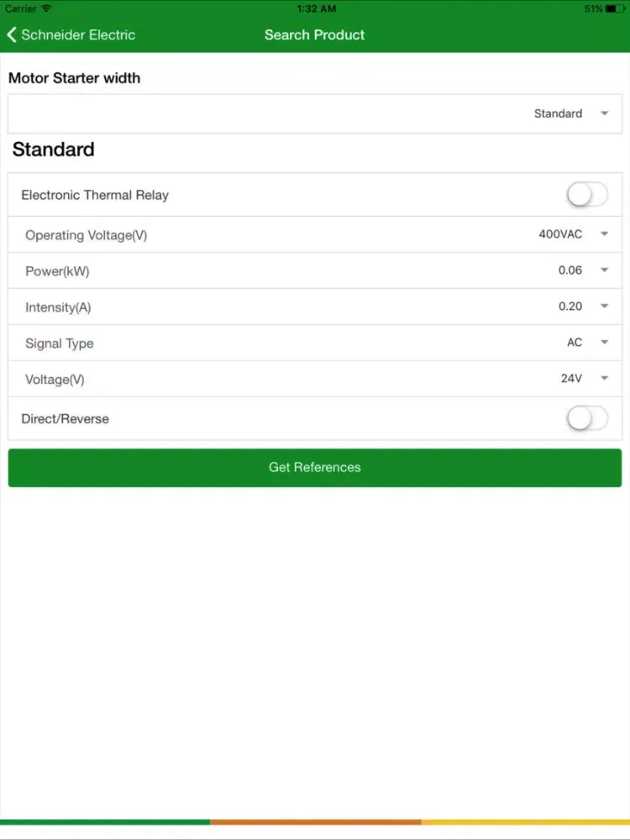Tap the AC signal type value
This screenshot has width=630, height=840.
(575, 343)
